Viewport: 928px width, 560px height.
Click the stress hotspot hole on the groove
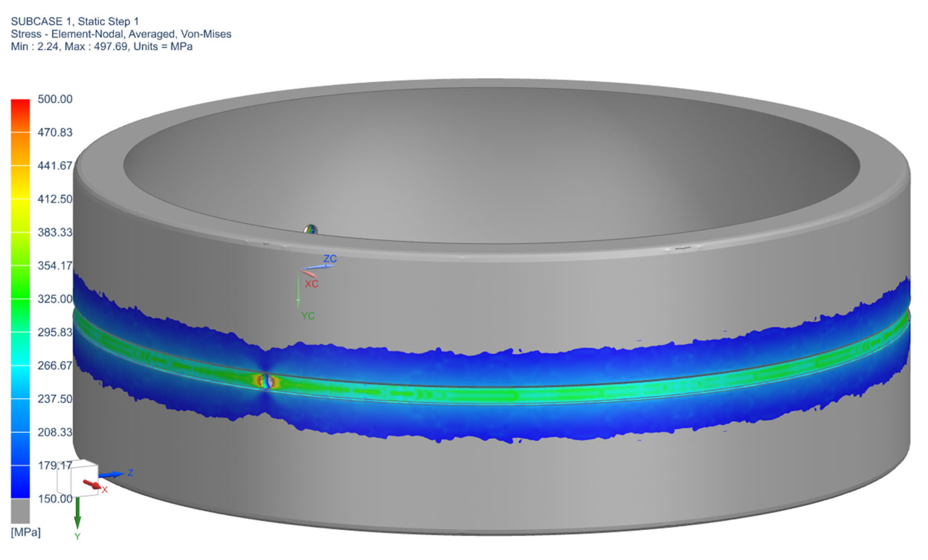266,381
